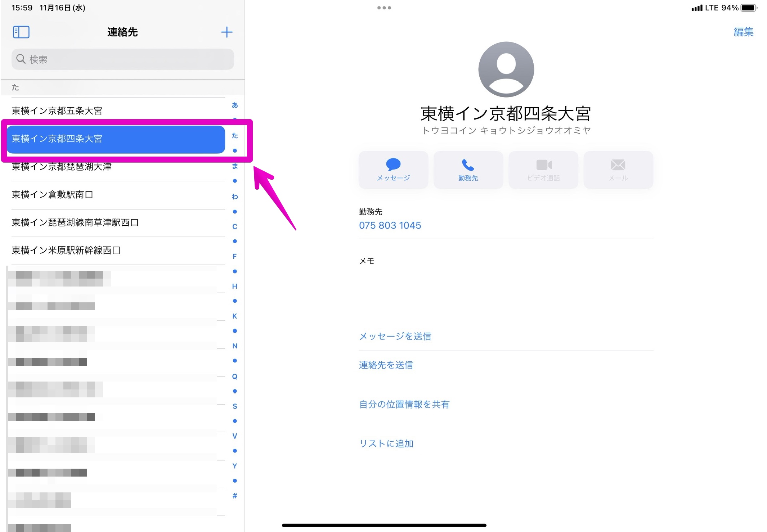The height and width of the screenshot is (532, 767).
Task: Open contact 東横イン倉敷駅南口
Action: point(118,195)
